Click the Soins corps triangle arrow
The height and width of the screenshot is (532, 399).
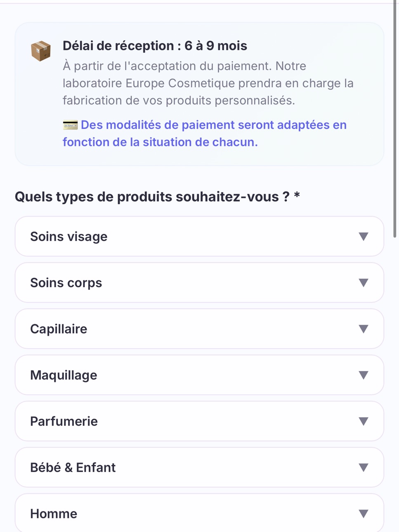click(x=363, y=282)
